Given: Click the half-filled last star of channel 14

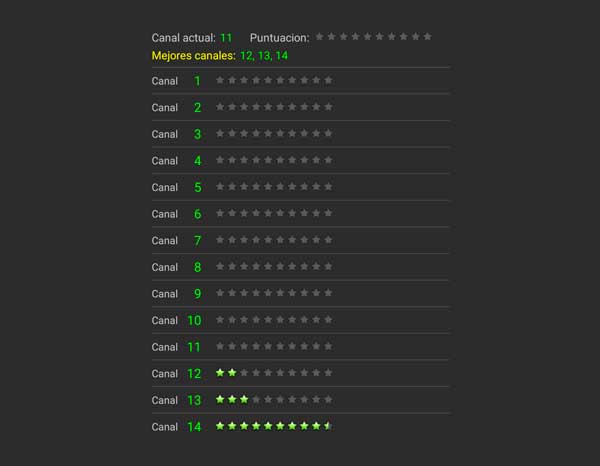Looking at the screenshot, I should pos(328,426).
